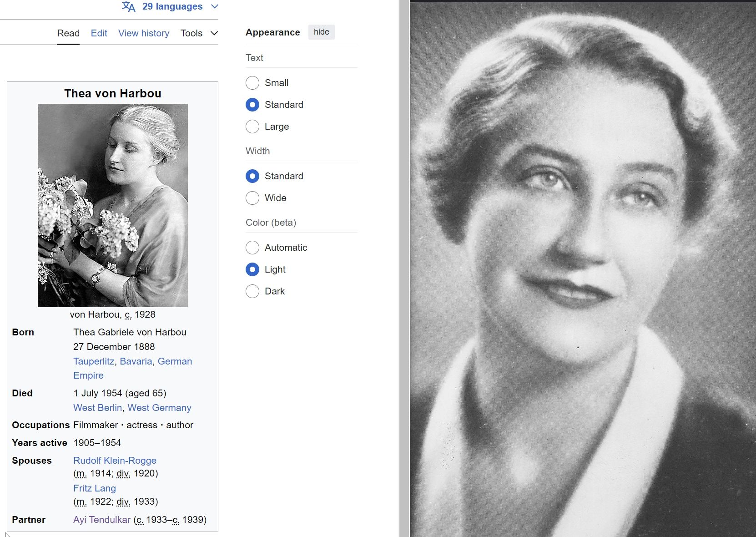Switch to the Read tab

coord(68,33)
